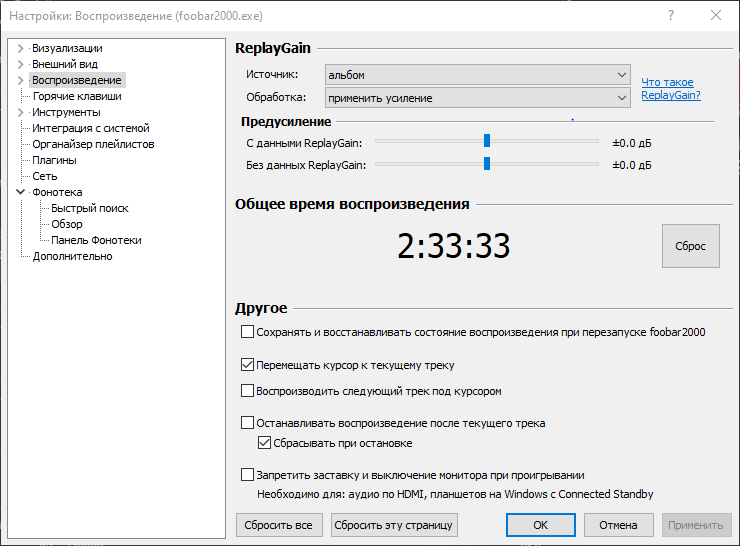Click the help question mark in title bar
The height and width of the screenshot is (546, 740).
(670, 15)
